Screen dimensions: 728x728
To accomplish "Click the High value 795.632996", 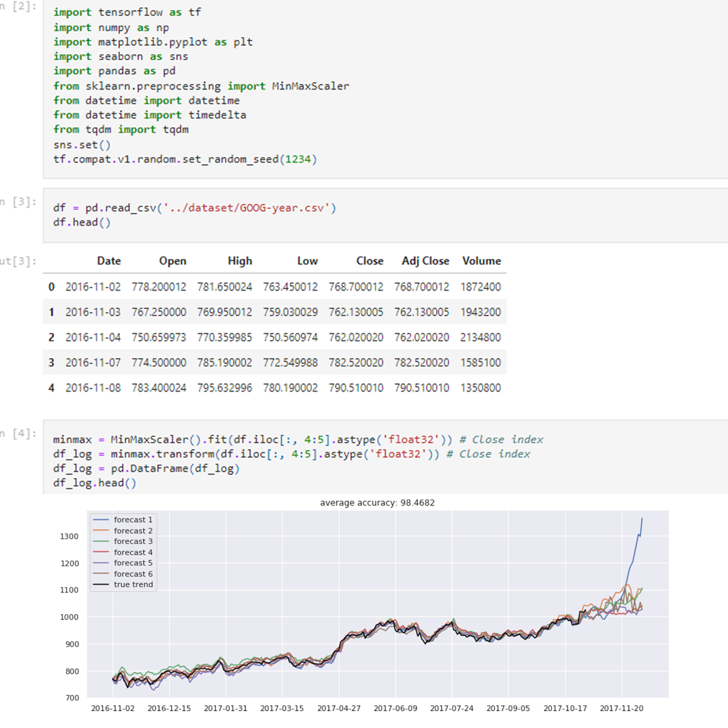I will tap(224, 388).
